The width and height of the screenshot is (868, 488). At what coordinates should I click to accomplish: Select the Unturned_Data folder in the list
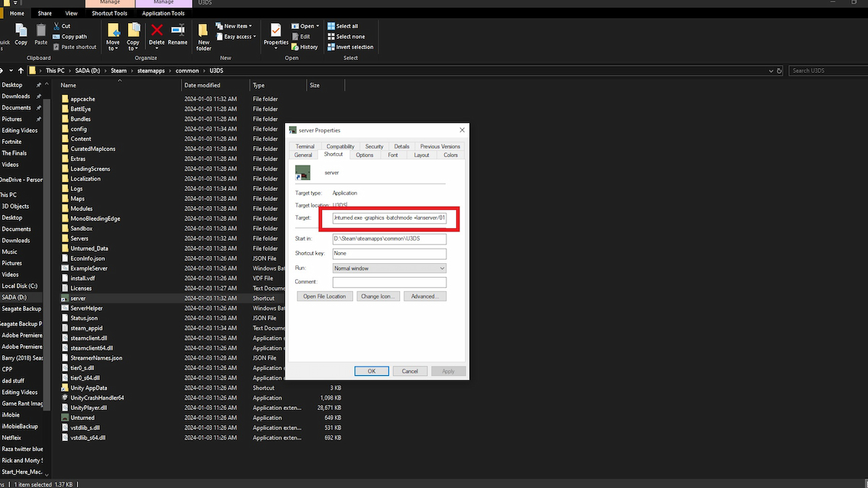pos(89,248)
